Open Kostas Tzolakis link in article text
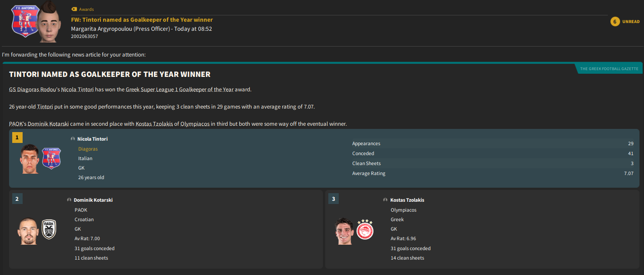644x275 pixels. pos(154,124)
